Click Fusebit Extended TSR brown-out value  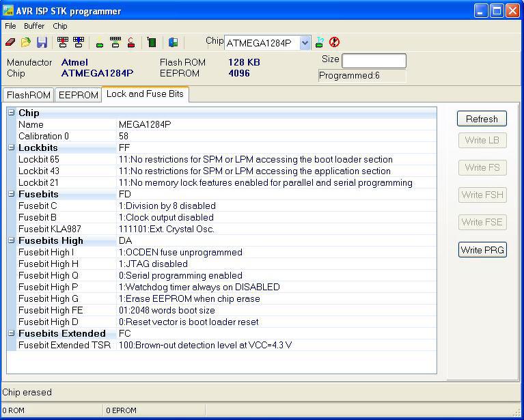click(x=205, y=345)
